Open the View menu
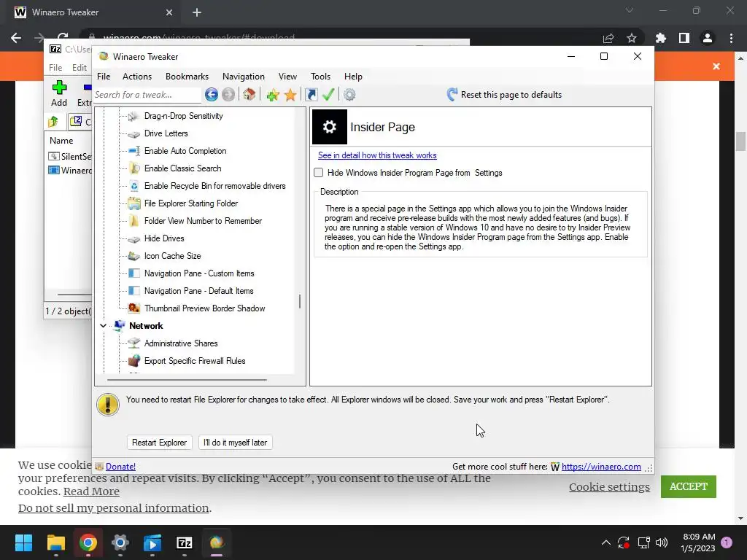This screenshot has width=747, height=560. [x=287, y=76]
